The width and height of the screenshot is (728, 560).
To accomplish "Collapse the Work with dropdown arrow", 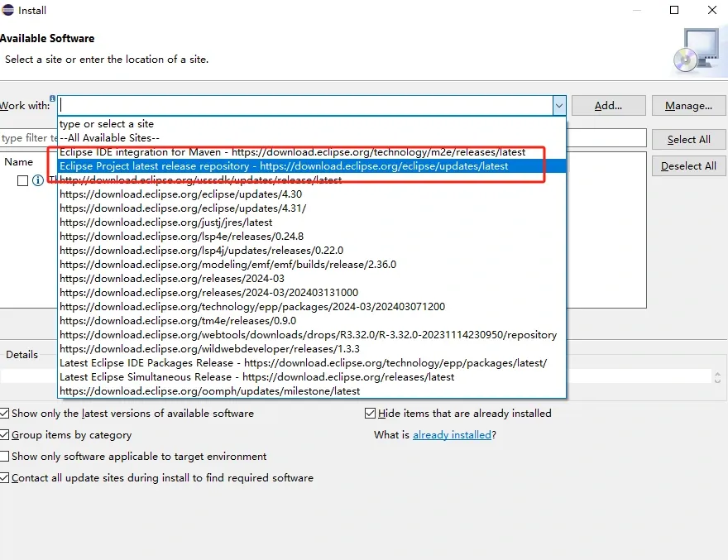I will 559,106.
